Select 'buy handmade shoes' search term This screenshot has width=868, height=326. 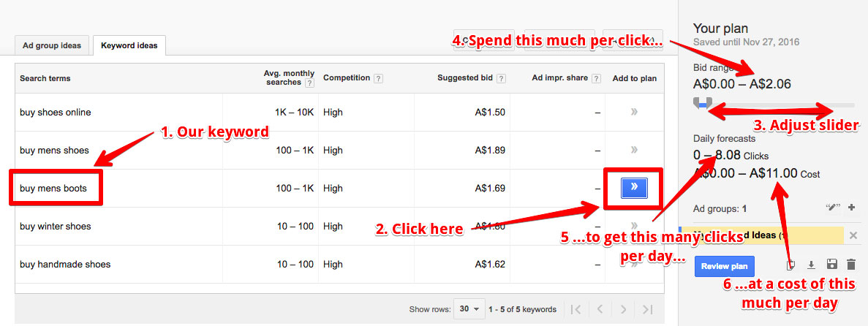click(x=65, y=265)
